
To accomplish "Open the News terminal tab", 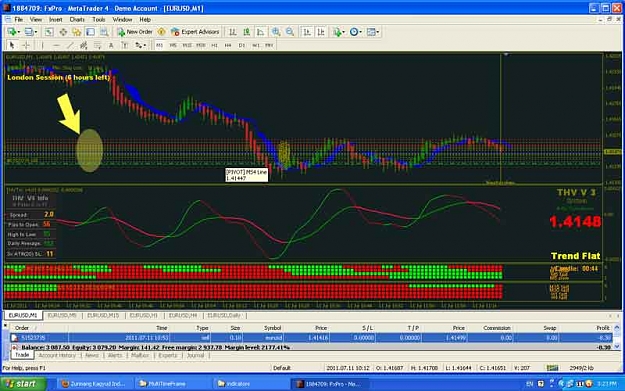I will coord(92,355).
